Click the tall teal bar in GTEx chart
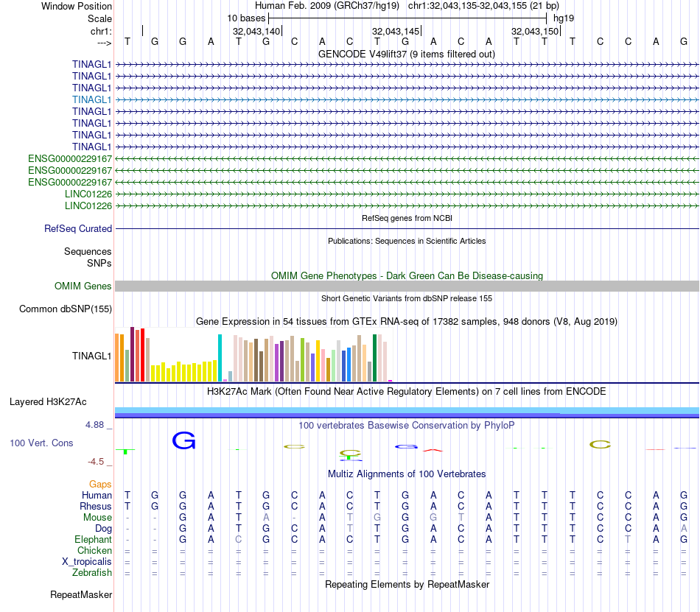Viewport: 700px width, 612px height. tap(220, 358)
